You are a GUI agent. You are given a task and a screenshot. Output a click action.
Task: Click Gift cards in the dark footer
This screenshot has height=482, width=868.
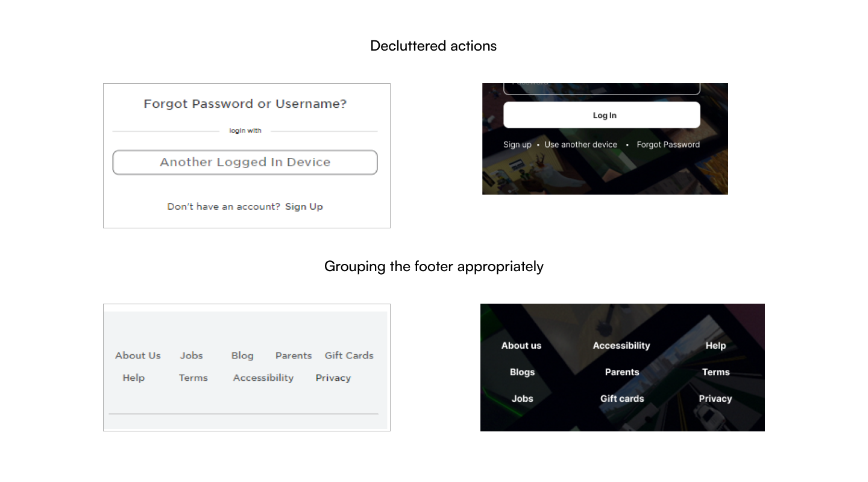621,398
